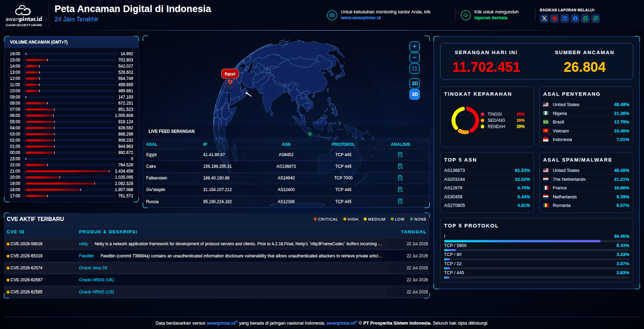Share the report through WhatsApp
Viewport: 644px width, 329px height.
tap(586, 18)
